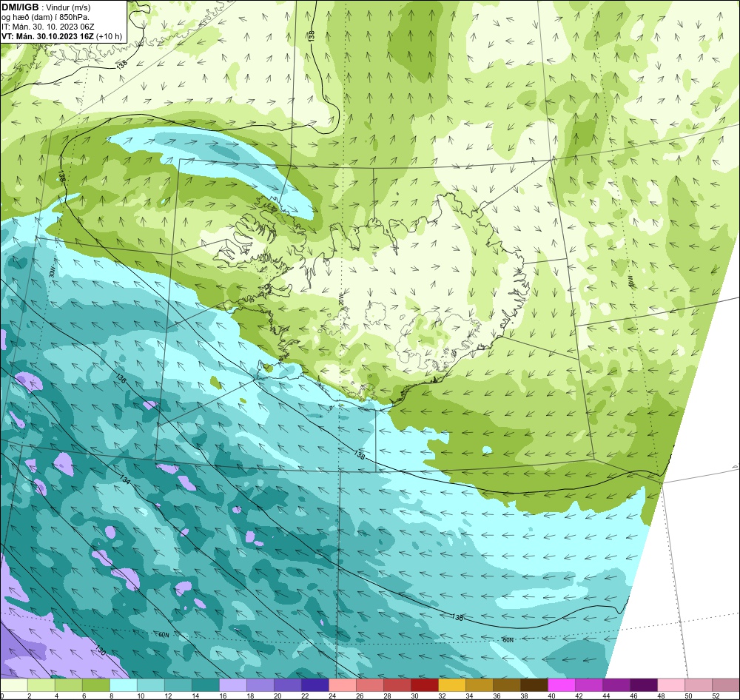
Task: Click the init time 'IT: Mán. 30. 10. 2023 06Z'
Action: [x=47, y=27]
